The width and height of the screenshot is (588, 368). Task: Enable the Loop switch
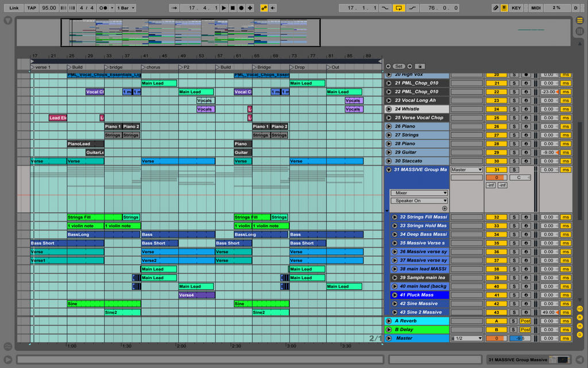pyautogui.click(x=399, y=8)
